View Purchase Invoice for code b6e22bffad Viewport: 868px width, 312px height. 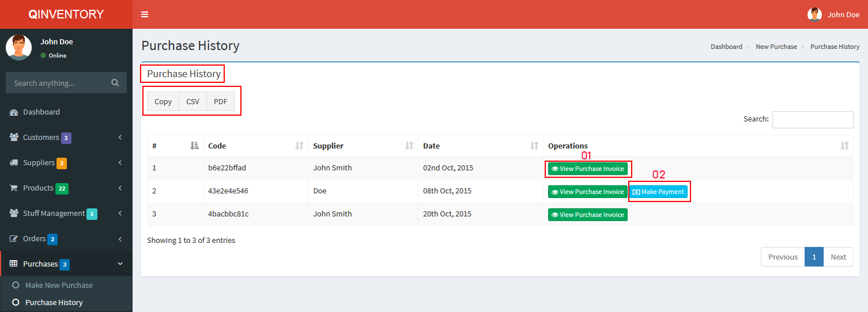[588, 169]
